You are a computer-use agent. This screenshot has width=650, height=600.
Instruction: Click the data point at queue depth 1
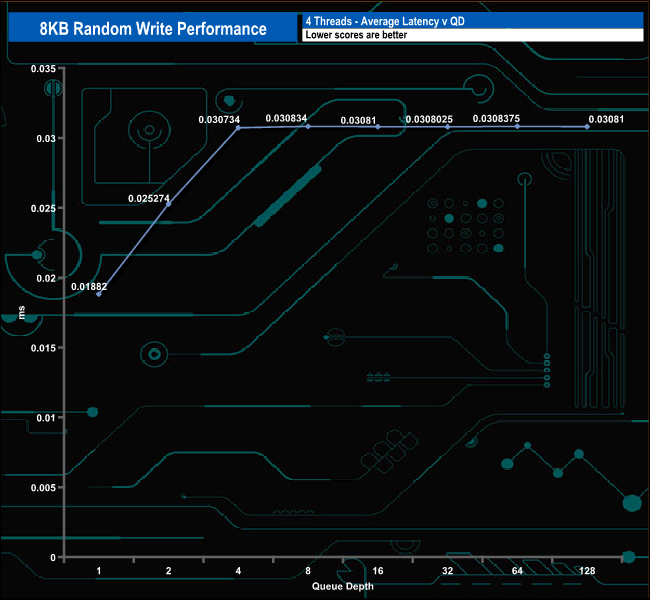(x=98, y=294)
